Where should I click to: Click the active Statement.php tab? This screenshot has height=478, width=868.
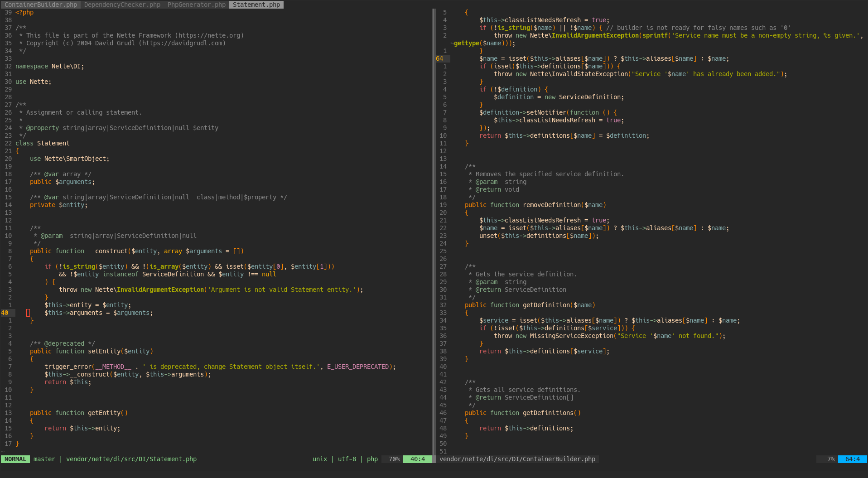pyautogui.click(x=256, y=5)
